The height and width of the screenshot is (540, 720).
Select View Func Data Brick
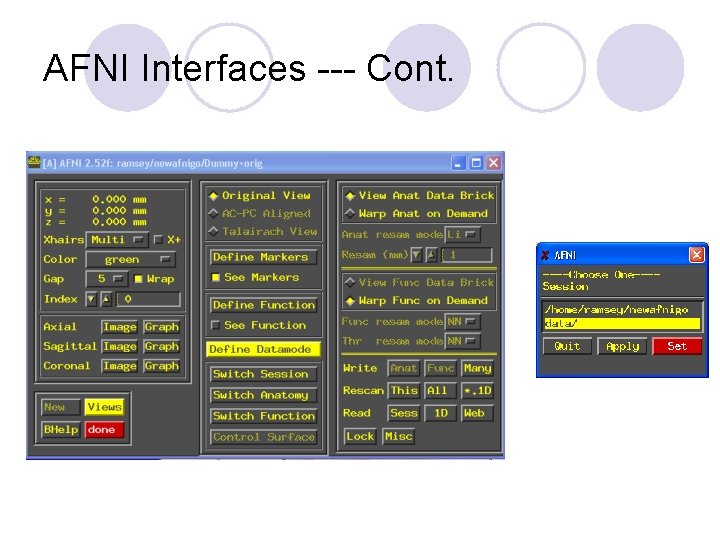[x=420, y=282]
